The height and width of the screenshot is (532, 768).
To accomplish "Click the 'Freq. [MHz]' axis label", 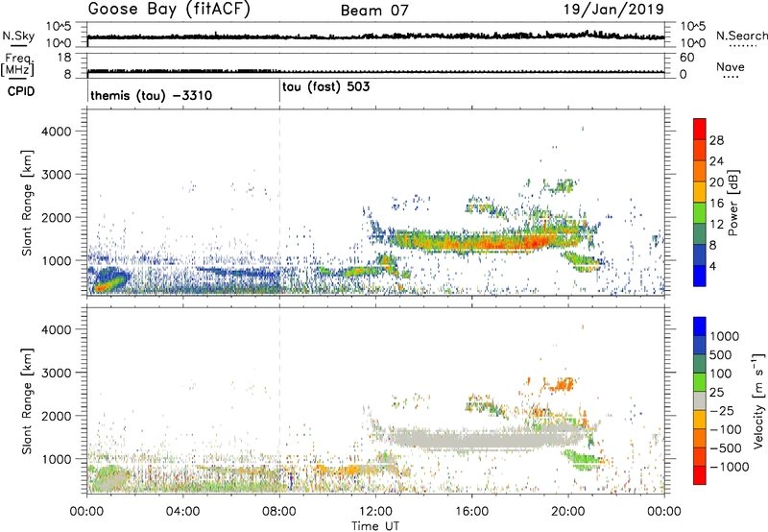I will tap(17, 64).
